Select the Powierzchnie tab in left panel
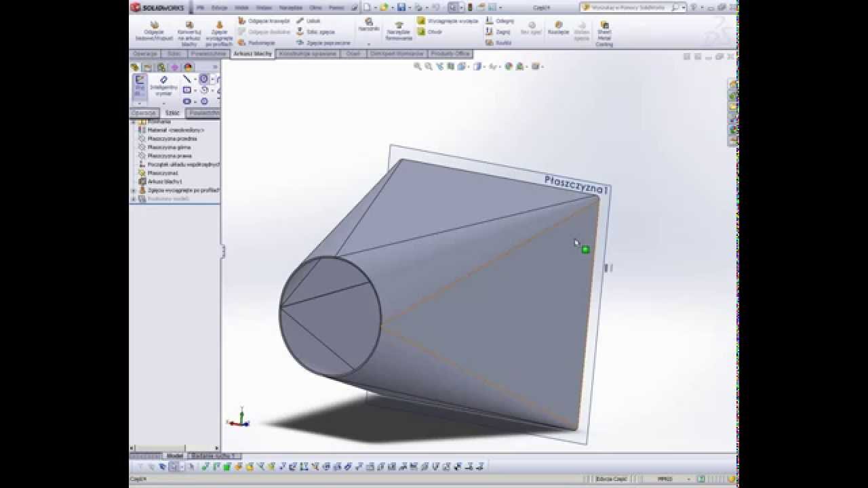 (x=203, y=113)
